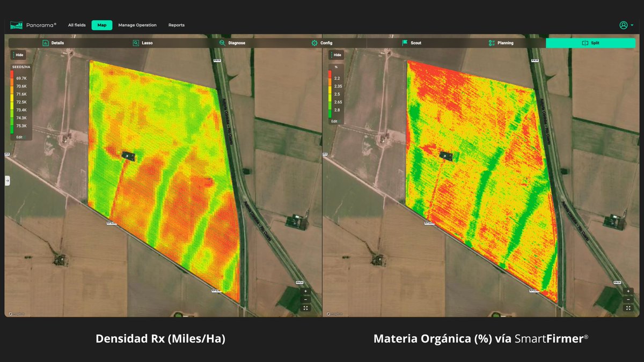The height and width of the screenshot is (362, 644).
Task: Select the 73.4K legend value
Action: [22, 109]
